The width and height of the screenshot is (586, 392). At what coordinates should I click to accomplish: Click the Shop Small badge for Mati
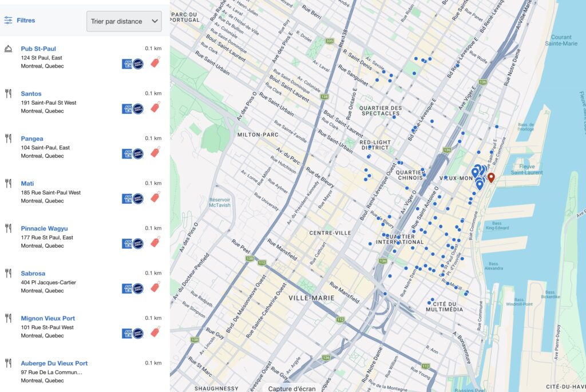(138, 199)
